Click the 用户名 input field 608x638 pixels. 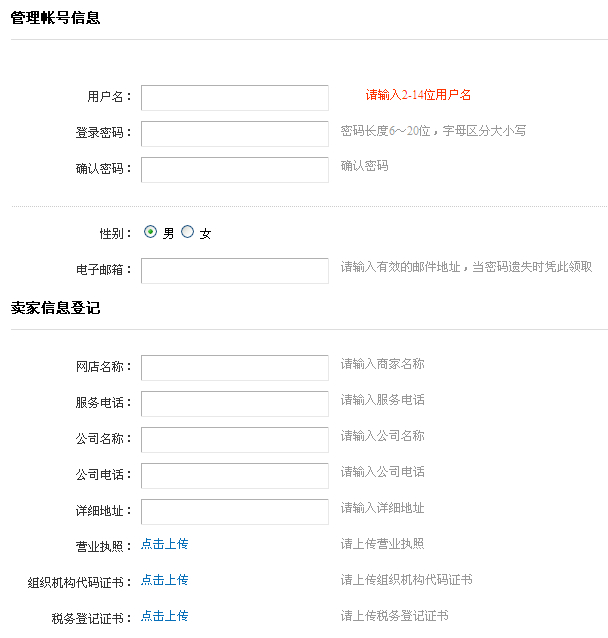pyautogui.click(x=234, y=97)
